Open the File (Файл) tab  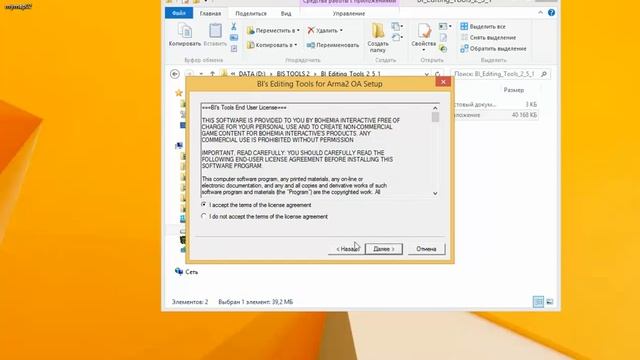[x=179, y=13]
